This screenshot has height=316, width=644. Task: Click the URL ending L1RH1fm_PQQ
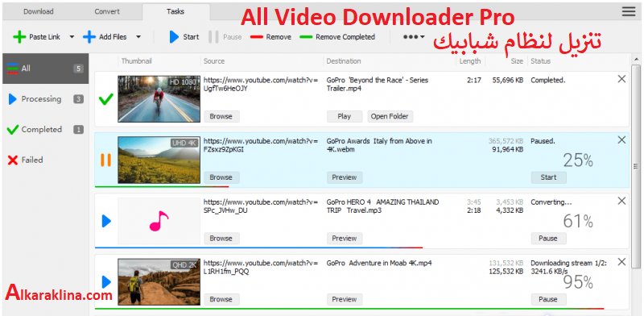261,267
